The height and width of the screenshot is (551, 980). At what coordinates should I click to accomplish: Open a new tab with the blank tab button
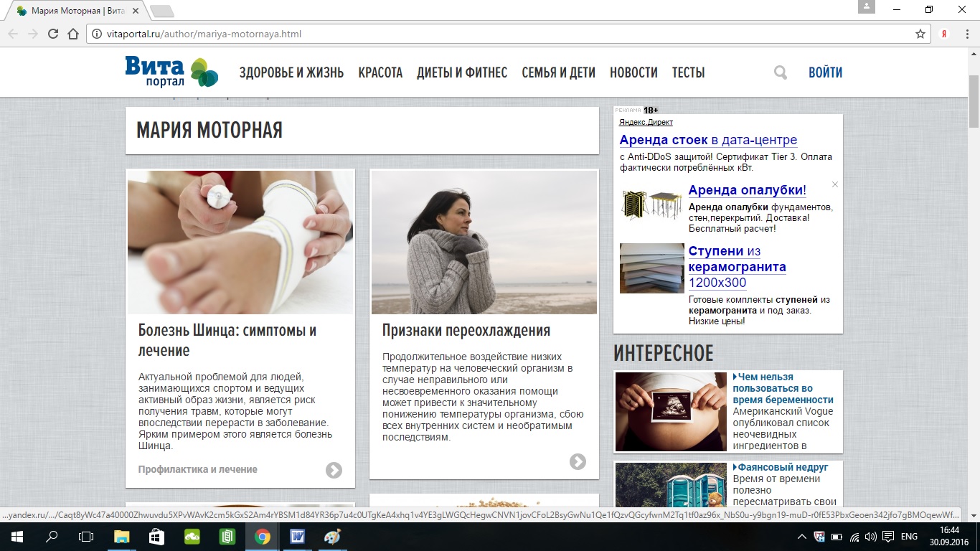pos(162,11)
